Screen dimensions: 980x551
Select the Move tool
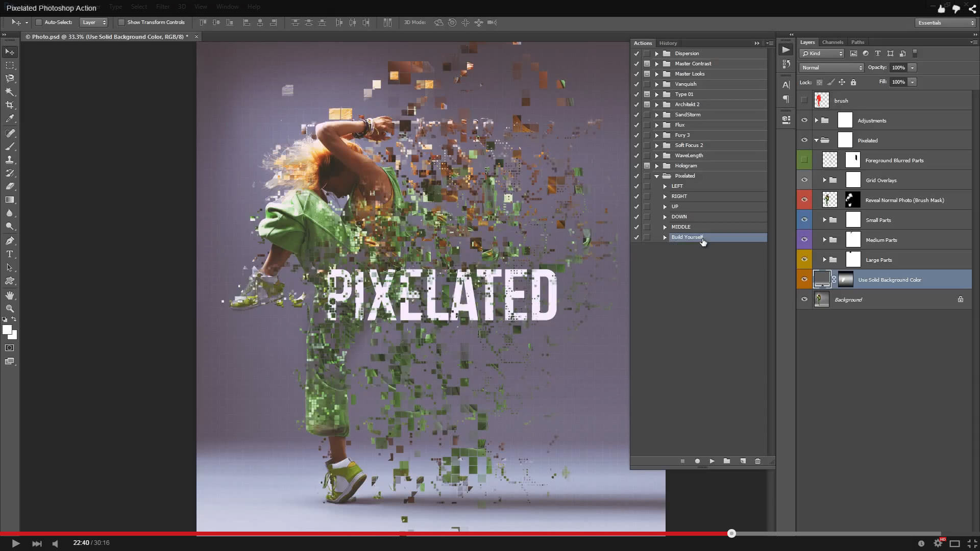point(9,52)
